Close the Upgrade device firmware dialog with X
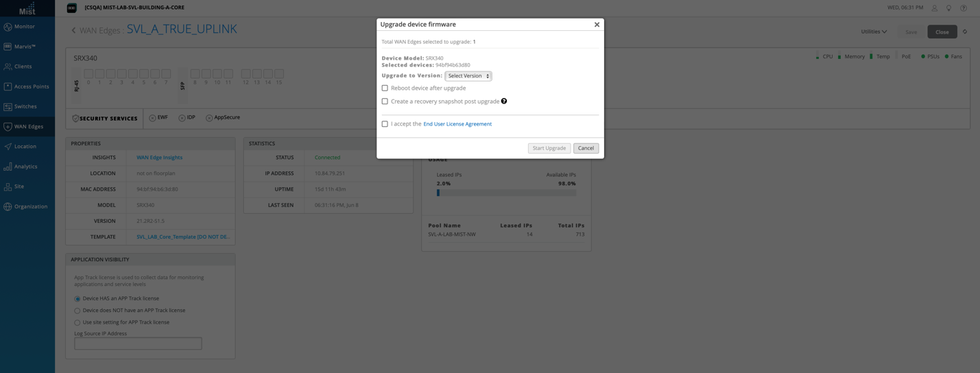Image resolution: width=980 pixels, height=373 pixels. [597, 25]
